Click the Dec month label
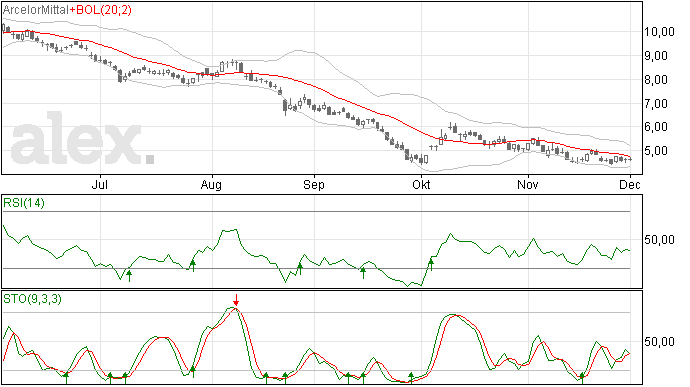 pyautogui.click(x=630, y=184)
